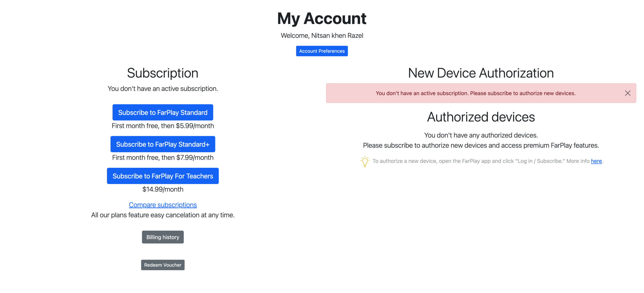Screen dimensions: 644x293
Task: Click the welcome message with user name
Action: click(322, 36)
